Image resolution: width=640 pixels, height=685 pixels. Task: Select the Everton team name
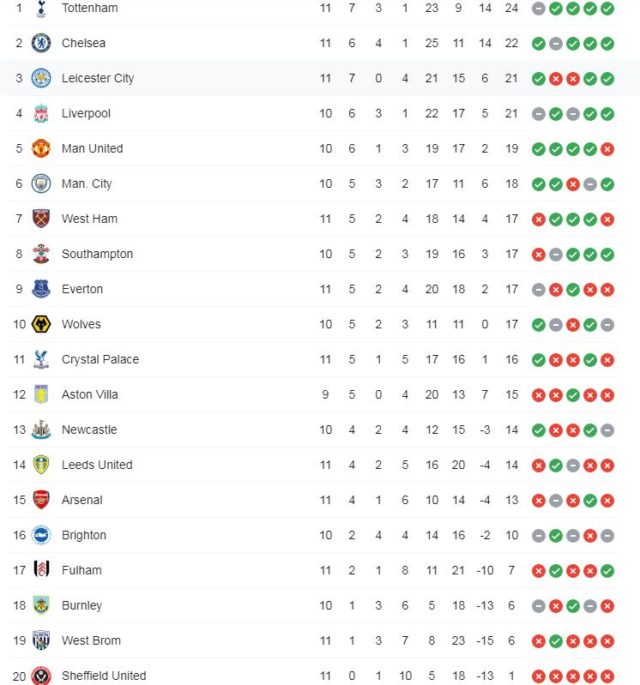pyautogui.click(x=82, y=289)
